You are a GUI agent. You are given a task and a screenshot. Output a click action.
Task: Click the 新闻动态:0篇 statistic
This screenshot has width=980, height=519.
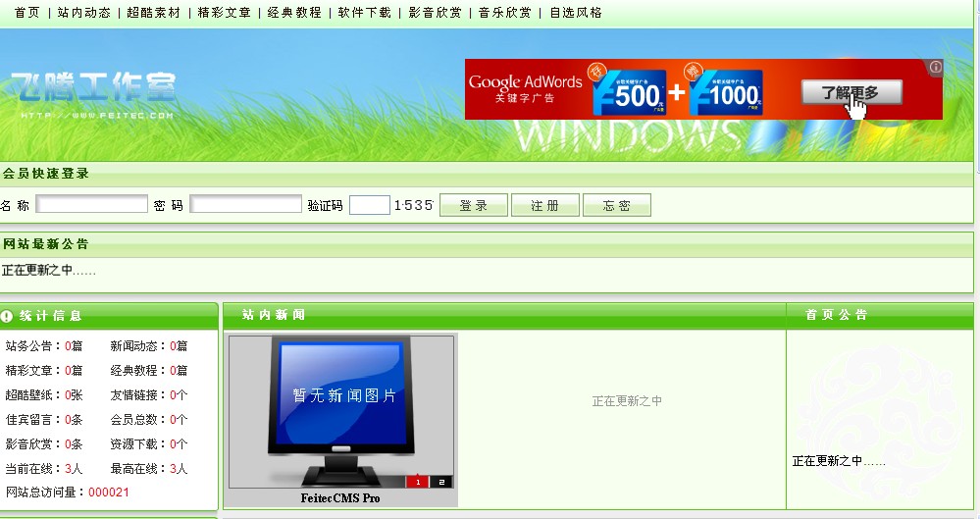point(149,345)
